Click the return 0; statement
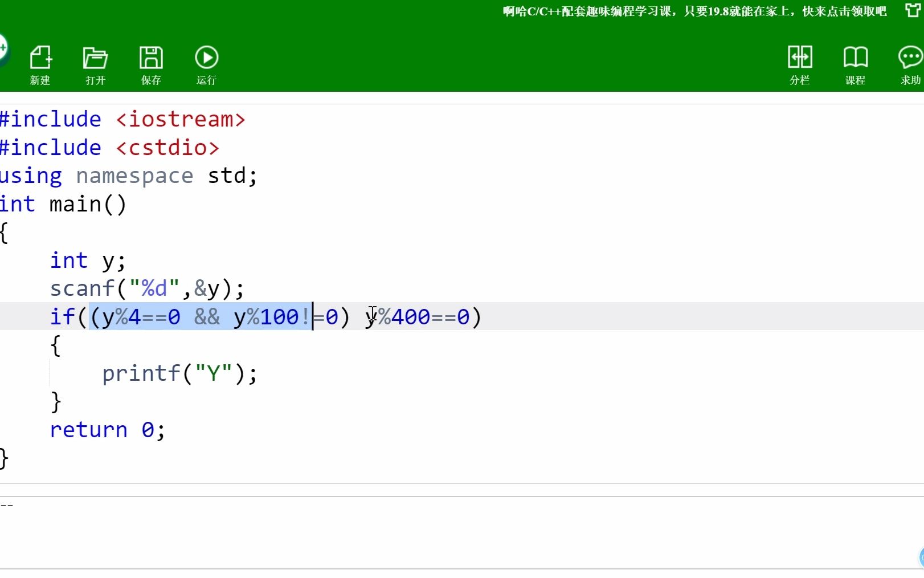Viewport: 924px width, 578px height. (107, 430)
